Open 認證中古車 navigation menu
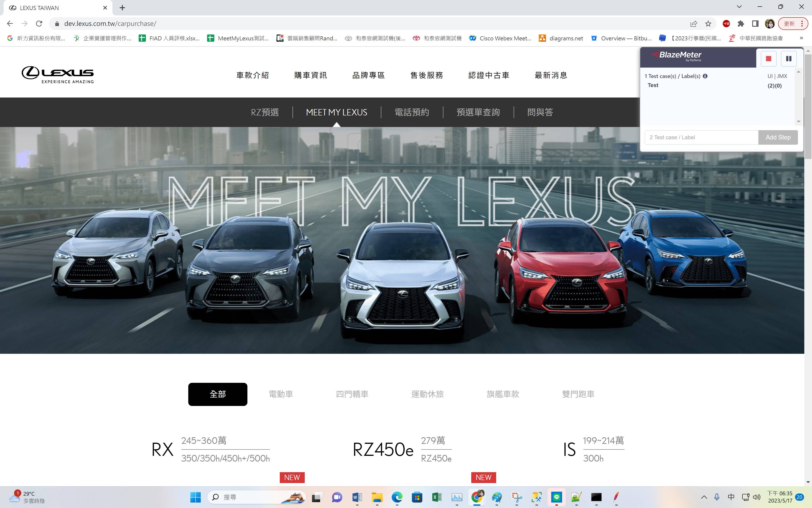This screenshot has width=812, height=508. (x=489, y=75)
